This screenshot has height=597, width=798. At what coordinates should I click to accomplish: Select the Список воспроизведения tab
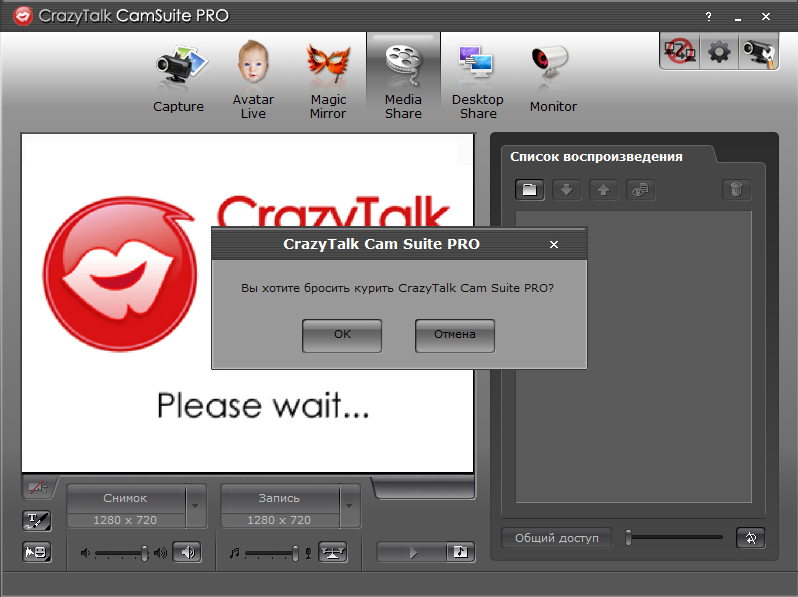[596, 157]
